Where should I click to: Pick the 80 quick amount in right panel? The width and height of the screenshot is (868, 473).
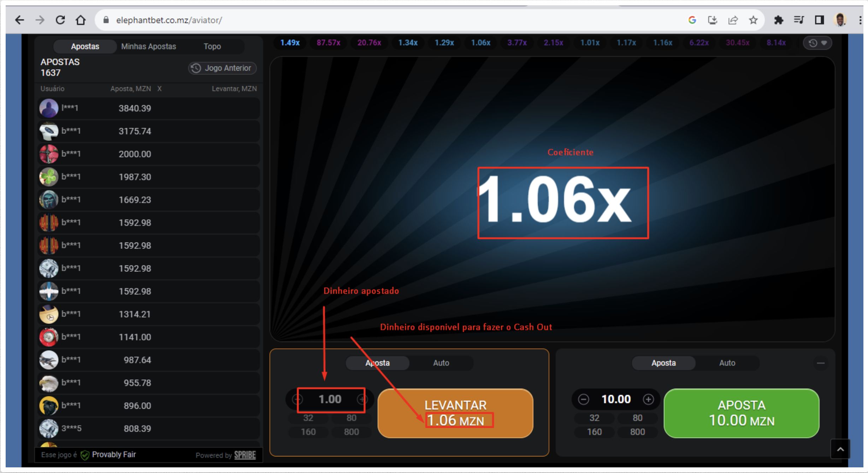637,418
